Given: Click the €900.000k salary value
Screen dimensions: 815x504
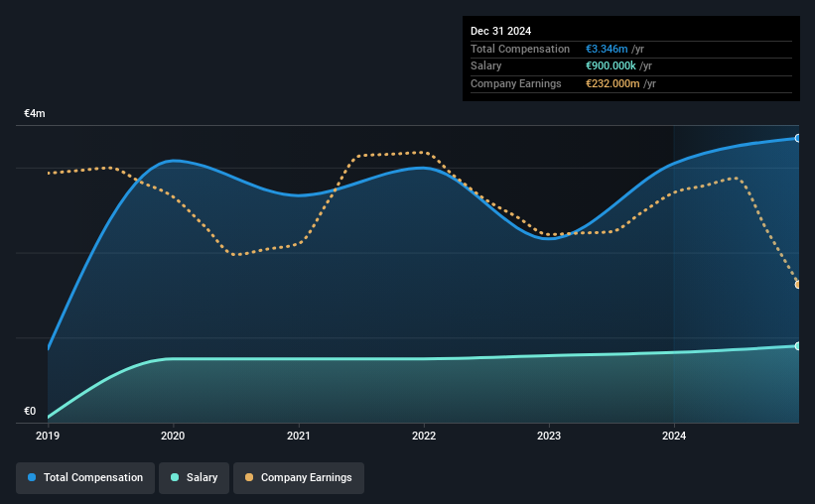Looking at the screenshot, I should click(x=611, y=66).
